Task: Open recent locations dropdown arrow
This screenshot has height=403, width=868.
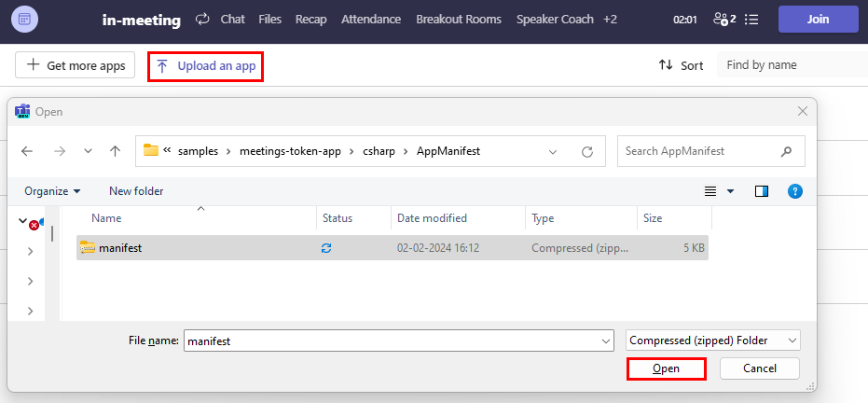Action: 88,151
